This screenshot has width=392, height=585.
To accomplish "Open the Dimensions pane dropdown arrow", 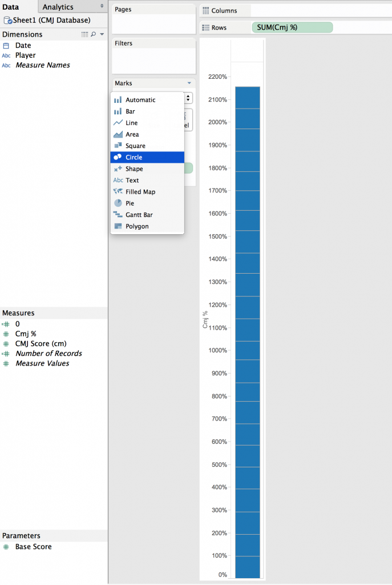I will coord(102,34).
